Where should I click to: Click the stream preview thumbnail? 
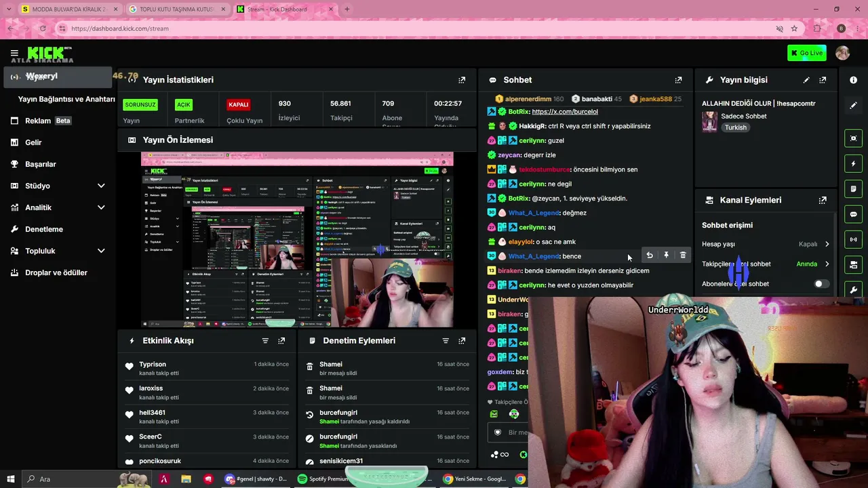tap(297, 240)
